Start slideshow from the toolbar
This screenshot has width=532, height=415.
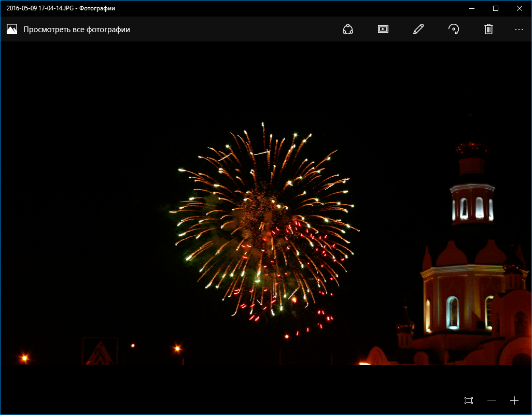point(383,30)
